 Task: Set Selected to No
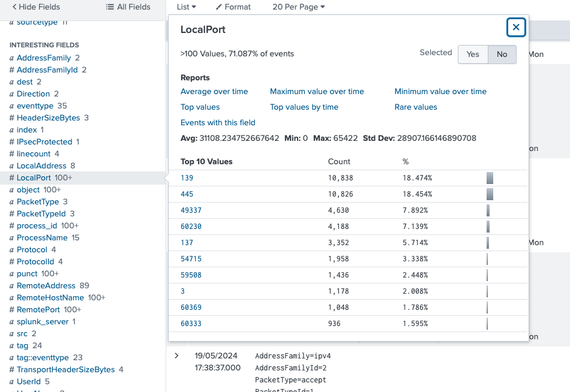pos(502,55)
